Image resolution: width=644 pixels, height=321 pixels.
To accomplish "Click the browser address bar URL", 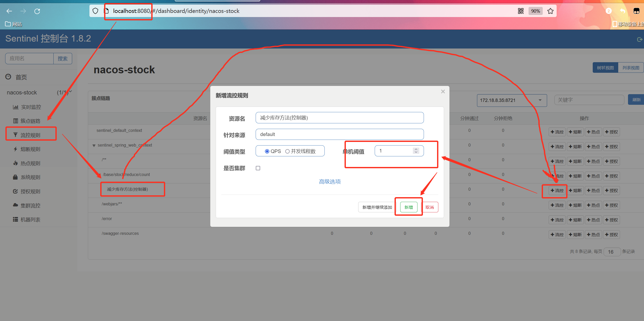I will tap(176, 11).
